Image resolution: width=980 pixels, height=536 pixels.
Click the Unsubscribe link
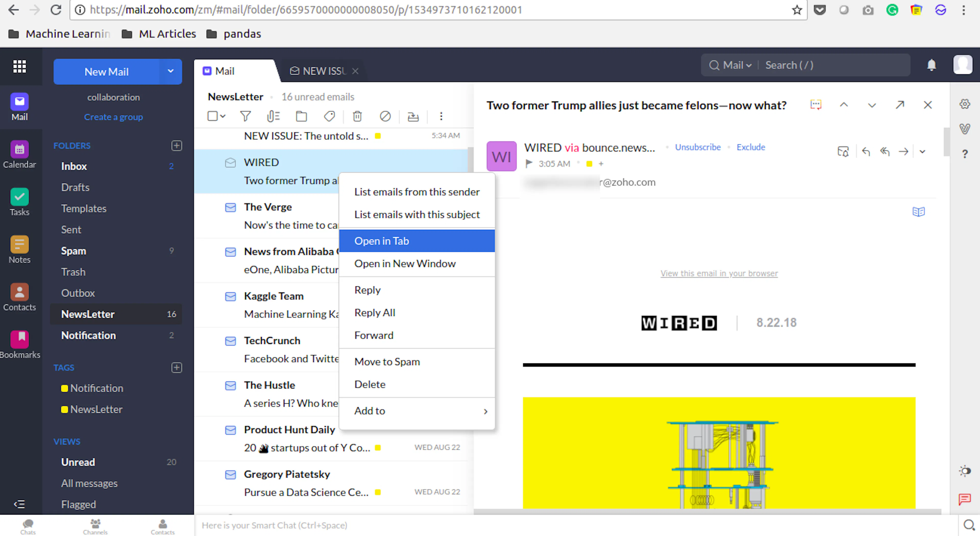point(698,147)
